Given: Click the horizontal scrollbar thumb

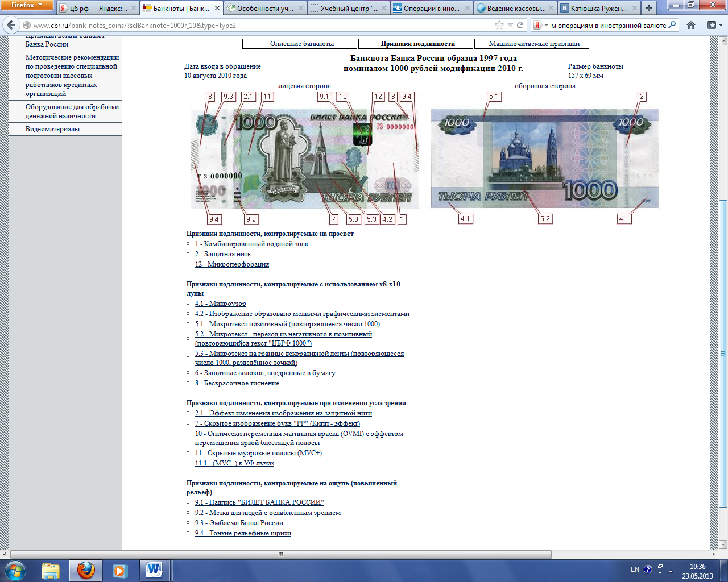Looking at the screenshot, I should (x=281, y=554).
